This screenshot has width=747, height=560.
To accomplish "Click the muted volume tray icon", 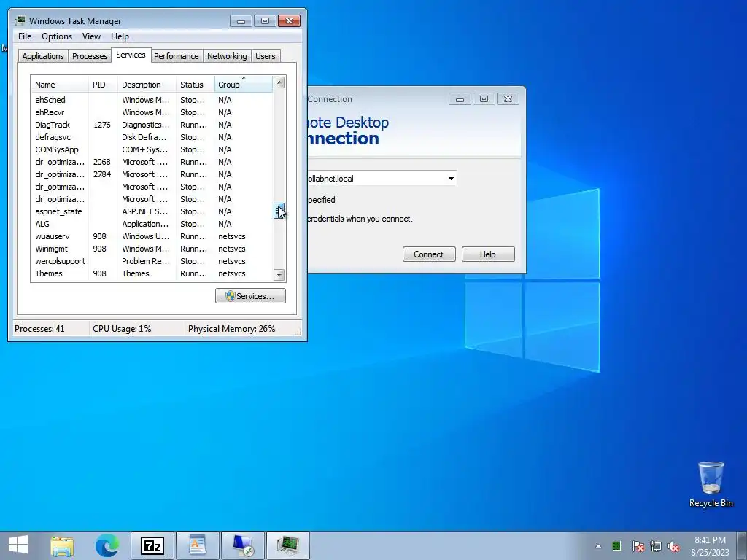I will tap(673, 546).
